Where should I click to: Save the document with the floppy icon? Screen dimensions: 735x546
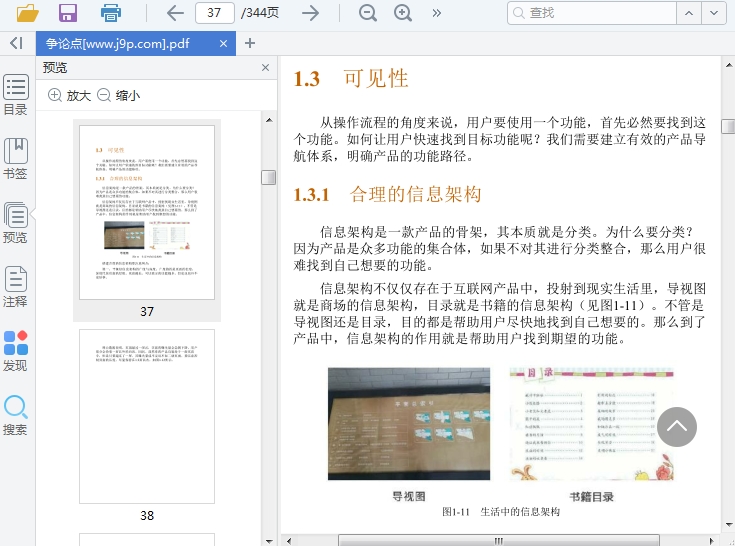(68, 13)
